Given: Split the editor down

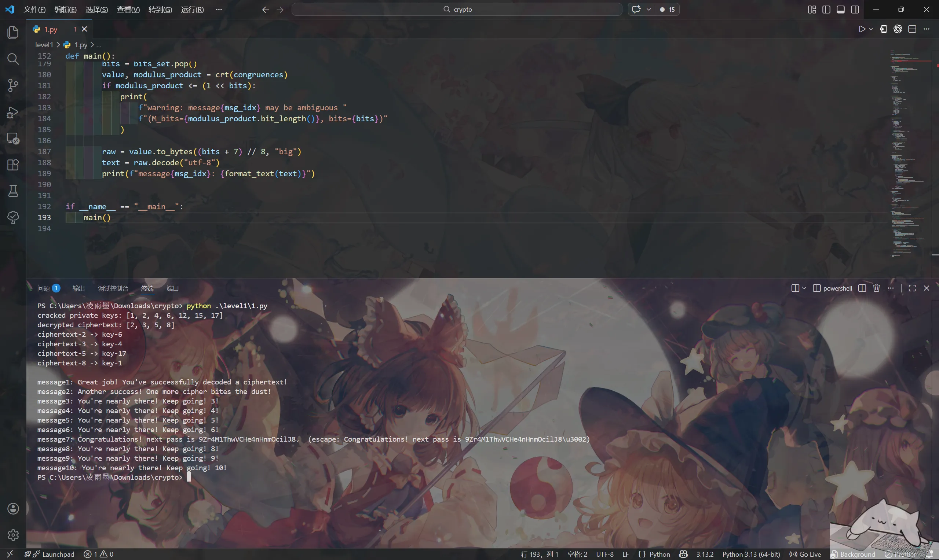Looking at the screenshot, I should pos(912,29).
